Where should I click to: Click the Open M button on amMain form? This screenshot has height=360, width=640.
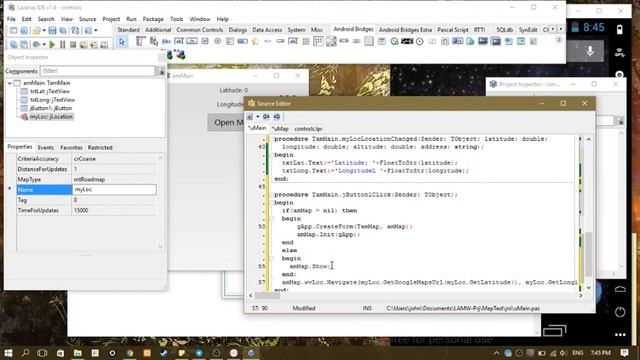coord(226,122)
